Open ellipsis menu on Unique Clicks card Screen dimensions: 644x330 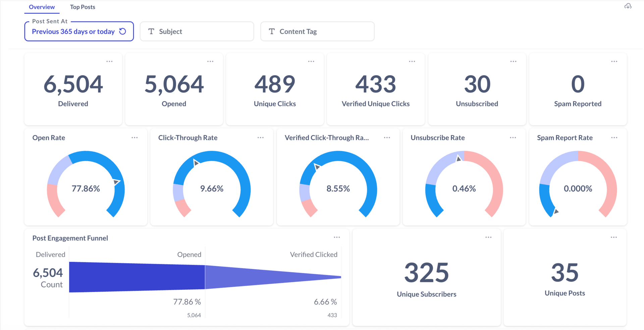click(311, 61)
